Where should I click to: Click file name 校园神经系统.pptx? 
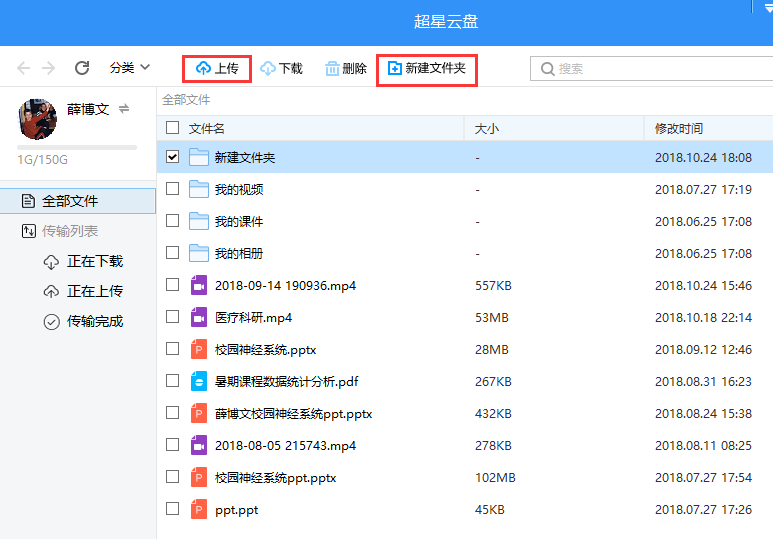coord(265,350)
